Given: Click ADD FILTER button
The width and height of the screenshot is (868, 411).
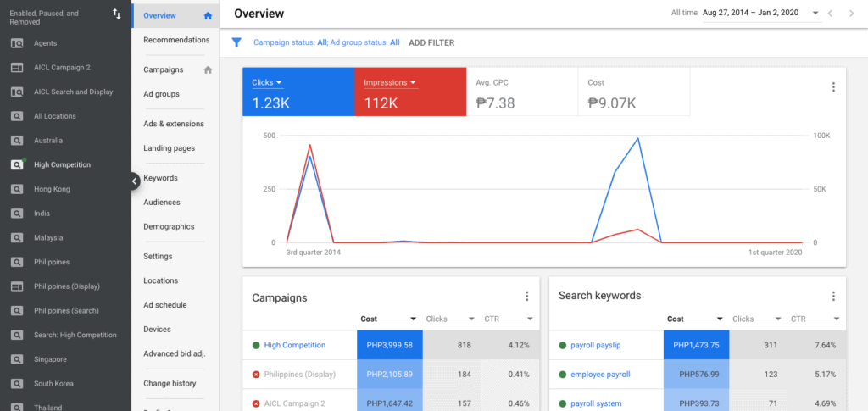Looking at the screenshot, I should (x=431, y=42).
